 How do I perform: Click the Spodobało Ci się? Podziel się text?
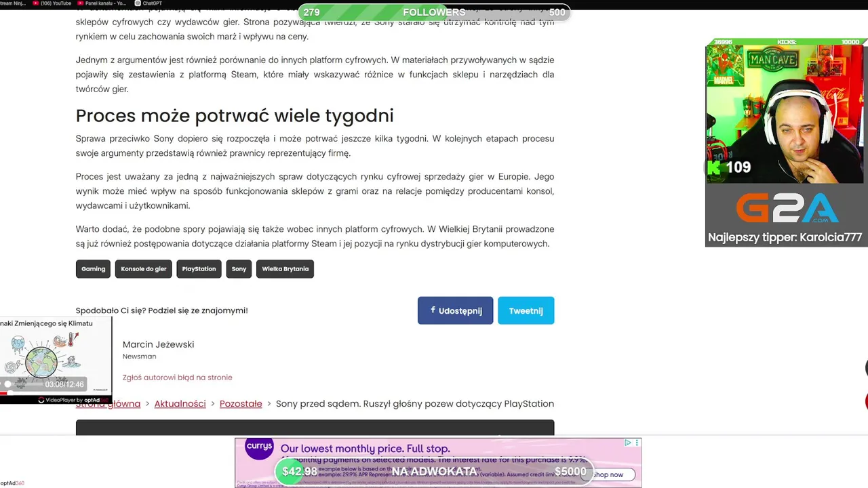point(161,310)
